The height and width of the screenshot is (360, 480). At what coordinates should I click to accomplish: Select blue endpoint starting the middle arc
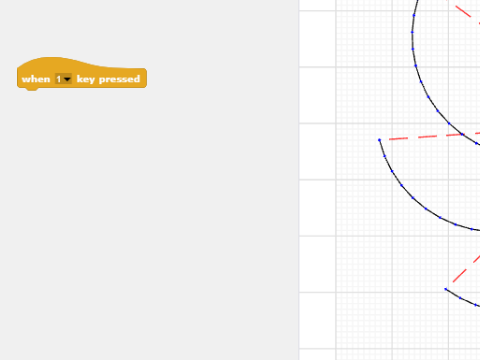pos(379,140)
